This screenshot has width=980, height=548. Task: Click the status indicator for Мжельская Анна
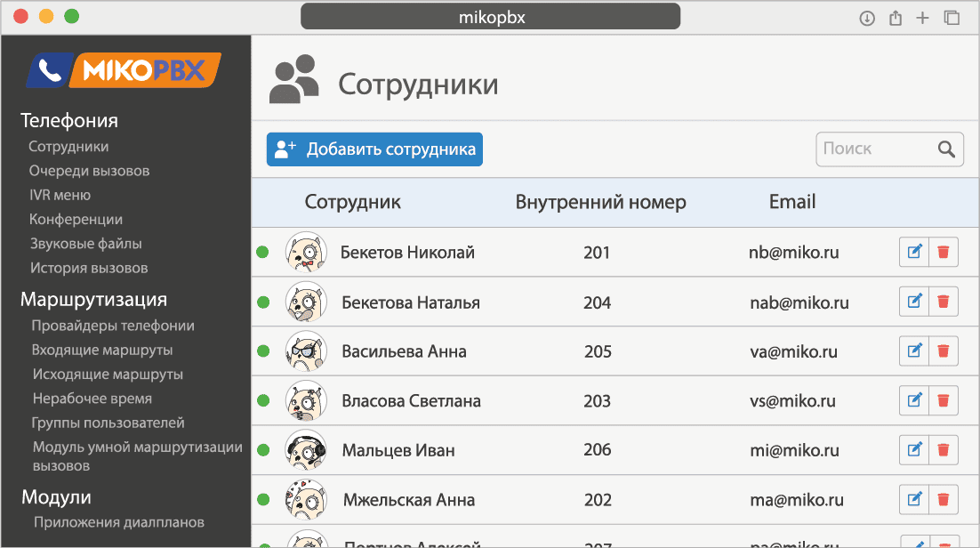263,499
